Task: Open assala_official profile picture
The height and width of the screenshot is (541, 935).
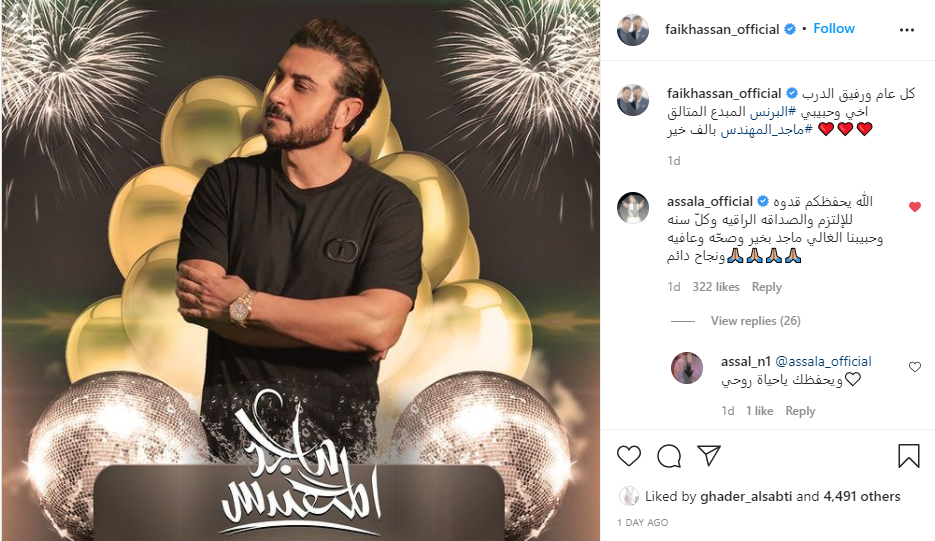Action: point(633,208)
